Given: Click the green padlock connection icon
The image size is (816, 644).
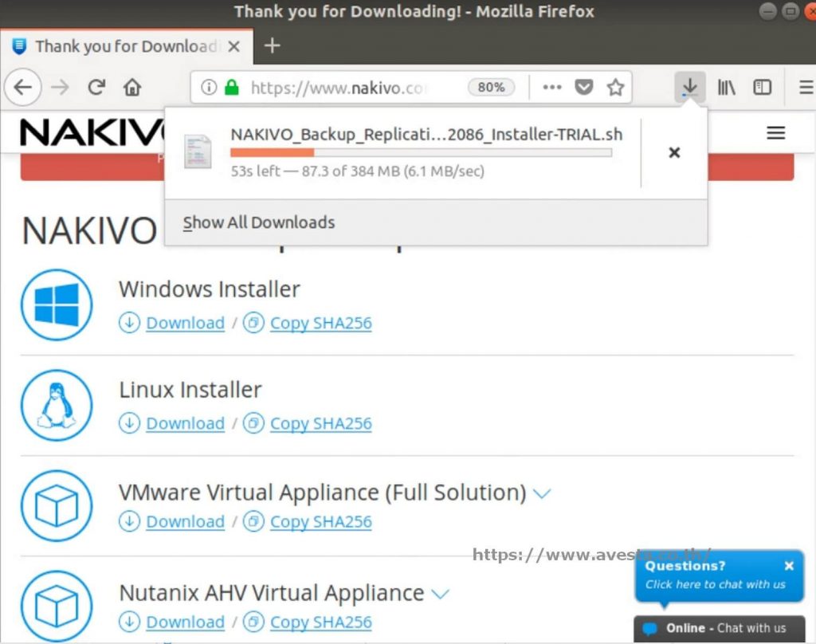Looking at the screenshot, I should pyautogui.click(x=232, y=87).
